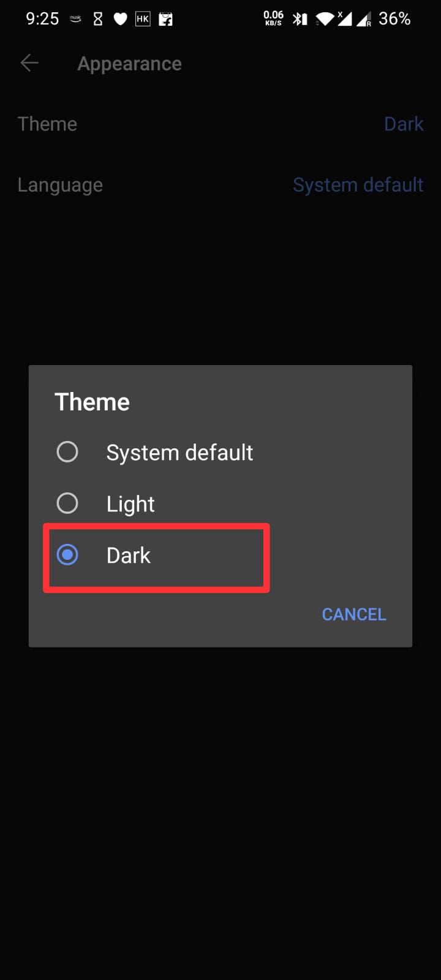Tap the back arrow icon
This screenshot has height=980, width=441.
pos(29,63)
